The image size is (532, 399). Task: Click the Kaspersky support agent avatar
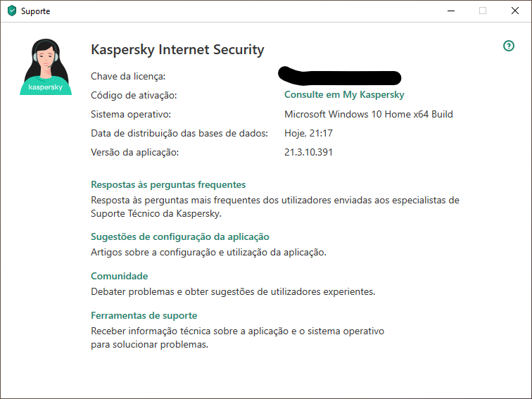click(x=46, y=67)
